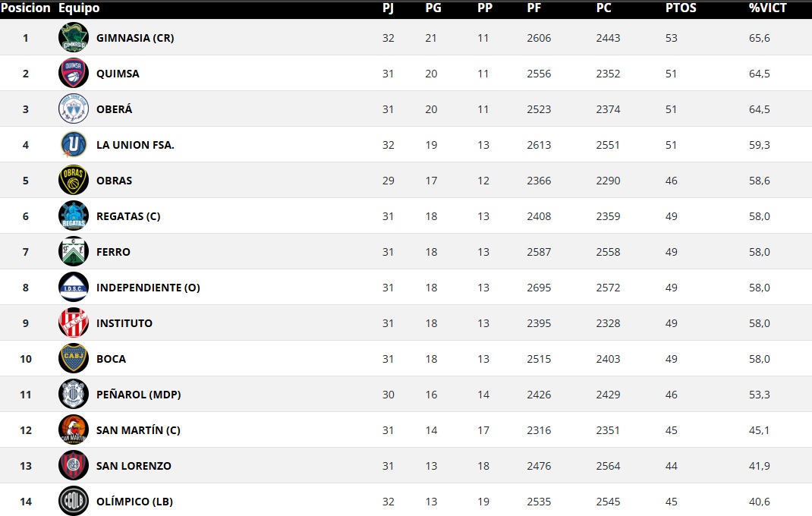This screenshot has height=516, width=812.
Task: Open the INDEPENDIENTE (O) team name
Action: click(148, 288)
